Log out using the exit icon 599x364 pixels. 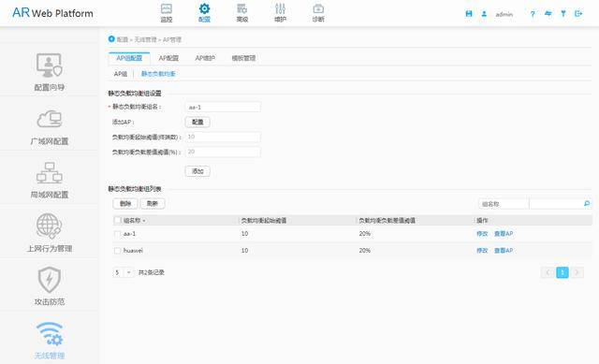pyautogui.click(x=578, y=14)
